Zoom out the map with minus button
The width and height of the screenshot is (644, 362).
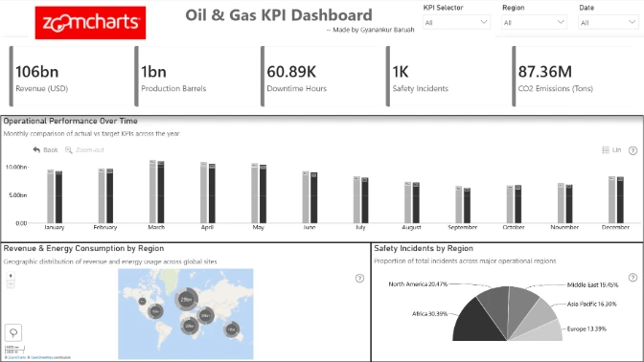[11, 283]
